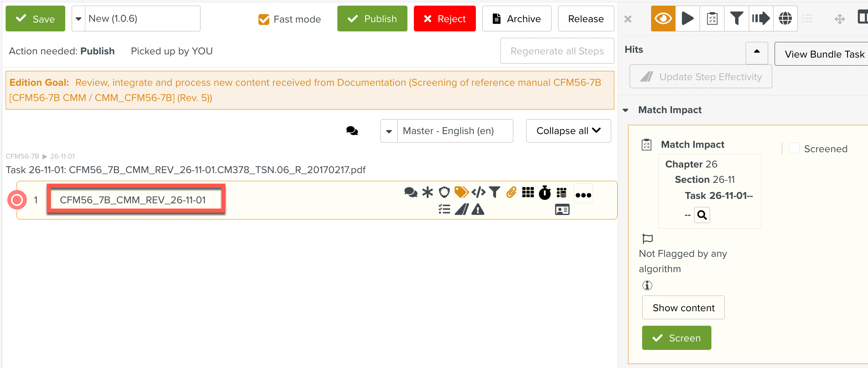The image size is (868, 368).
Task: Check the Screened checkbox
Action: click(794, 148)
